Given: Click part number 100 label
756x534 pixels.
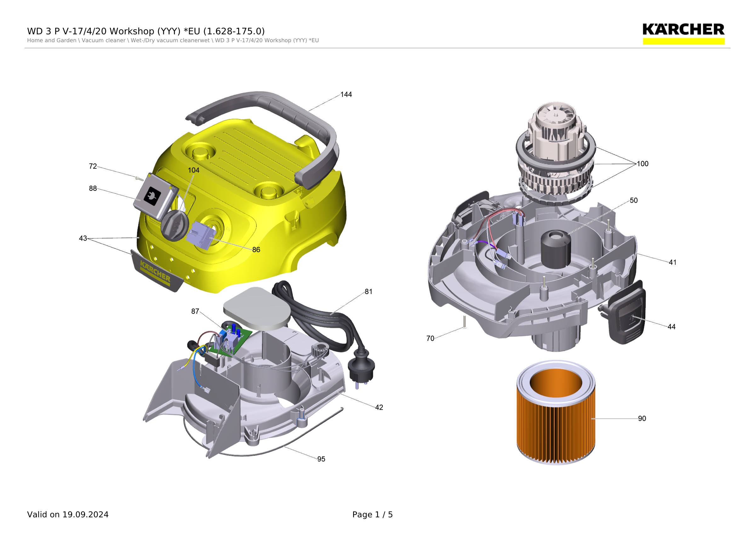Looking at the screenshot, I should click(x=642, y=164).
